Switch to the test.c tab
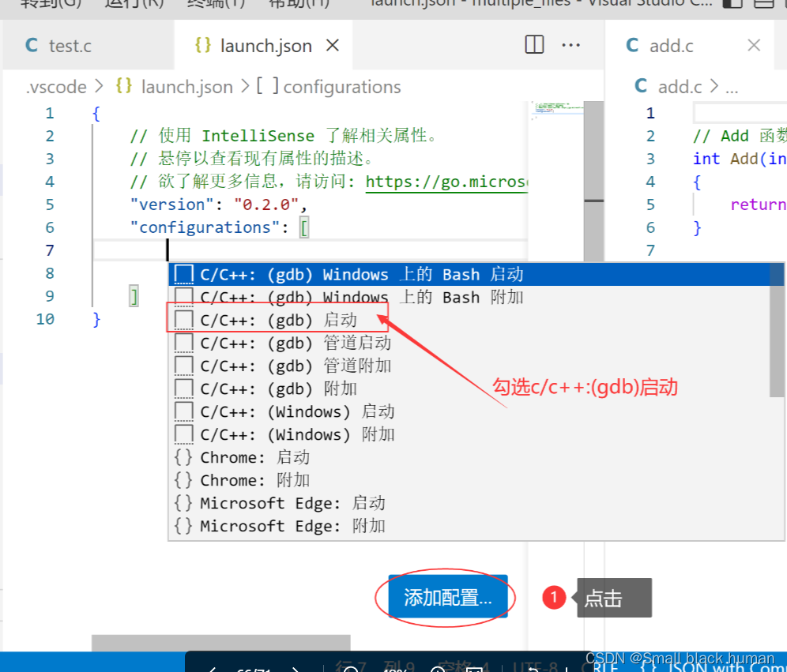This screenshot has width=787, height=672. click(x=70, y=46)
